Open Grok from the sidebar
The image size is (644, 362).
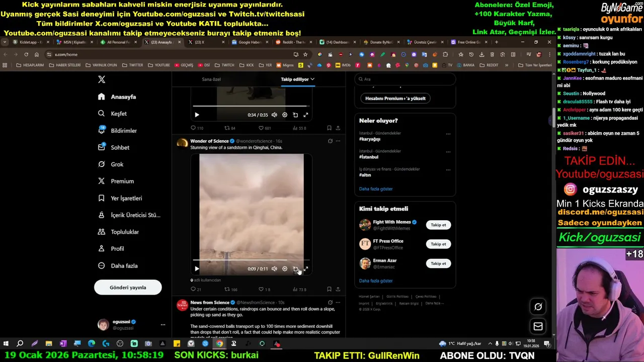click(x=111, y=164)
